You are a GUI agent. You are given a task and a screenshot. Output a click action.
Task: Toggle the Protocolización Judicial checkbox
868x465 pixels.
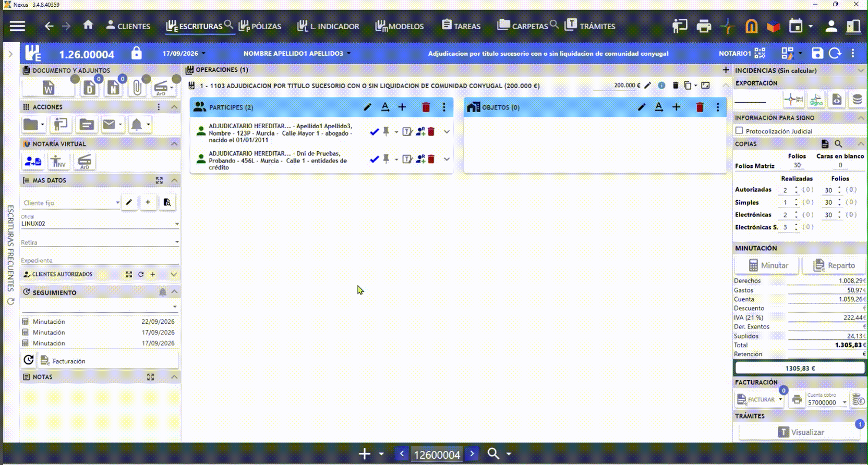click(x=739, y=131)
